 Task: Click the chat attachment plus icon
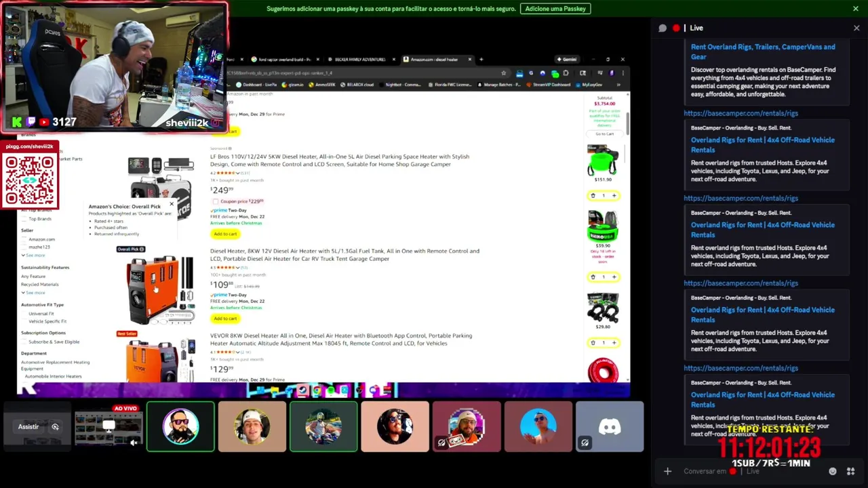(x=667, y=471)
